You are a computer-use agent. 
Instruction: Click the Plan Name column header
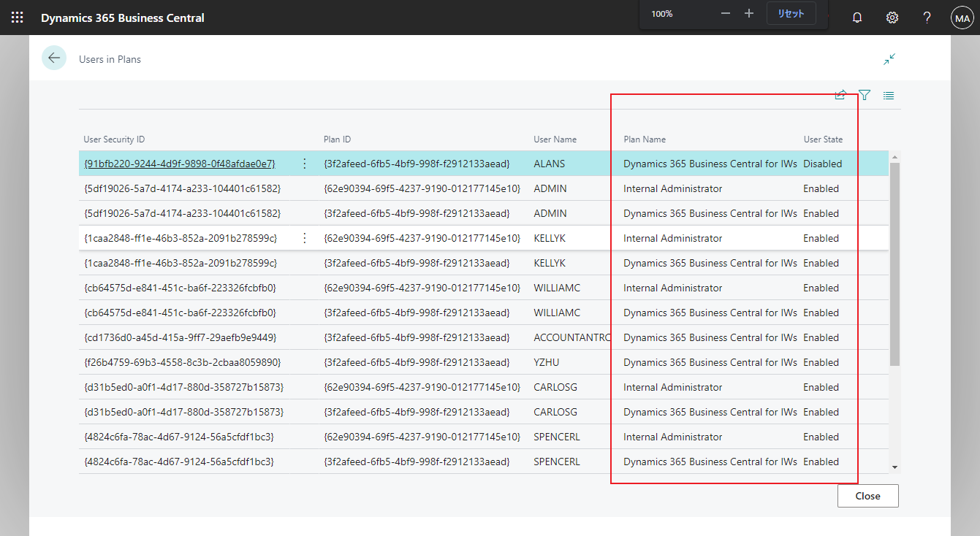(643, 139)
